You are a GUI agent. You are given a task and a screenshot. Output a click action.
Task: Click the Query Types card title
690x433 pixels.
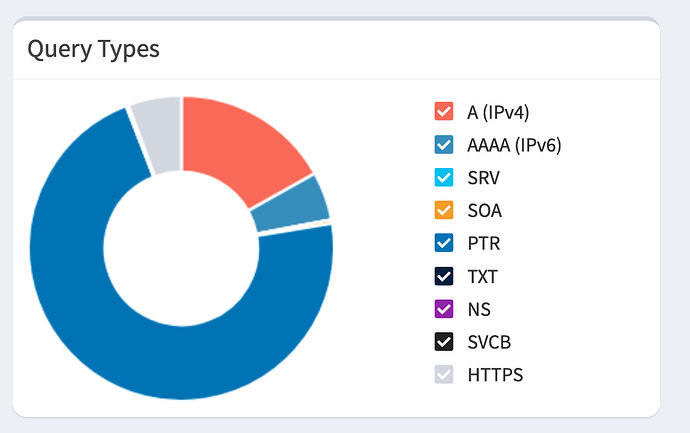94,48
